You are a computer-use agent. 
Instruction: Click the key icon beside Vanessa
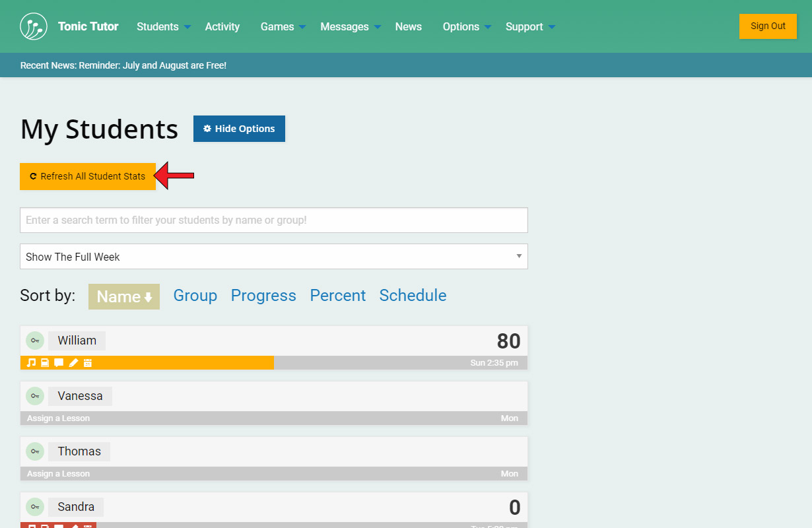(x=35, y=396)
